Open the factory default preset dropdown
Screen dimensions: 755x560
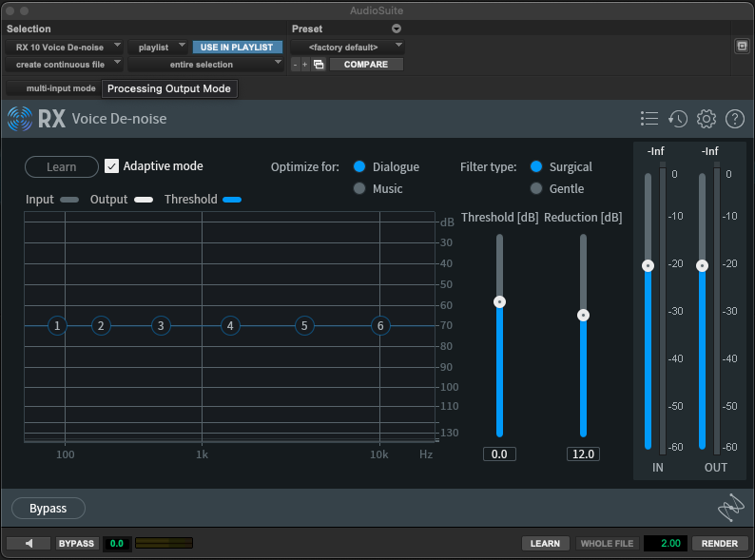tap(347, 48)
